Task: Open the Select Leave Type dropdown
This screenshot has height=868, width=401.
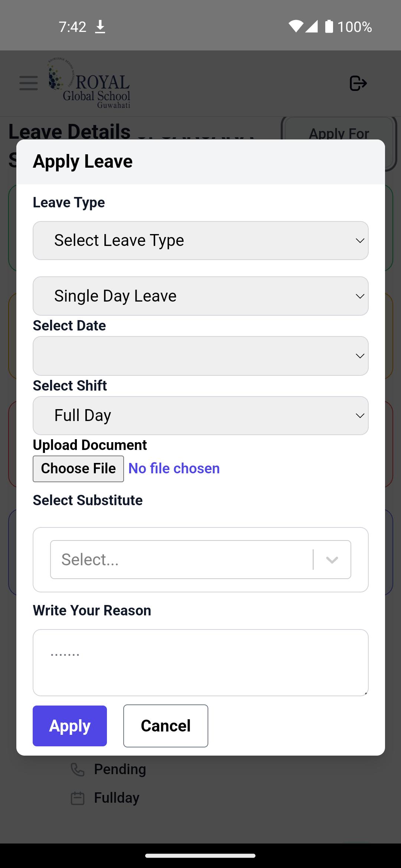Action: click(x=200, y=241)
